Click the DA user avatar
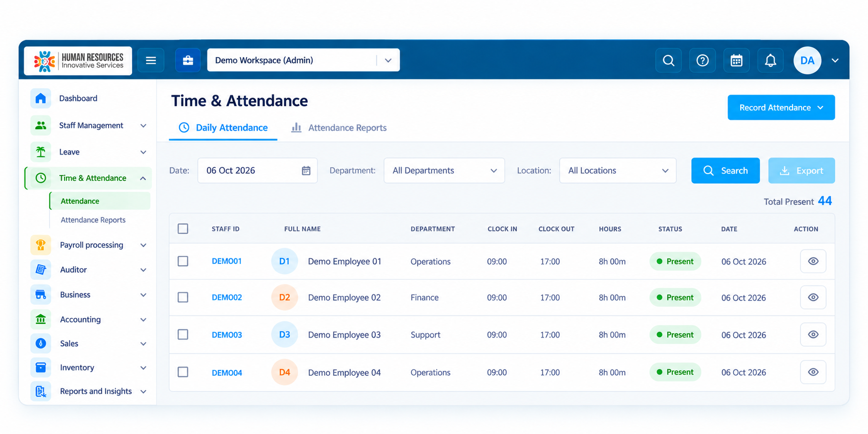The image size is (868, 434). point(807,60)
